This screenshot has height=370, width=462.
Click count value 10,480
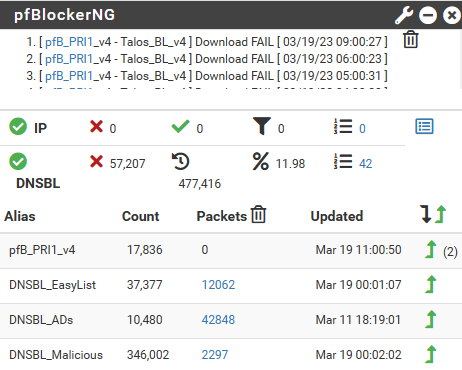[145, 320]
